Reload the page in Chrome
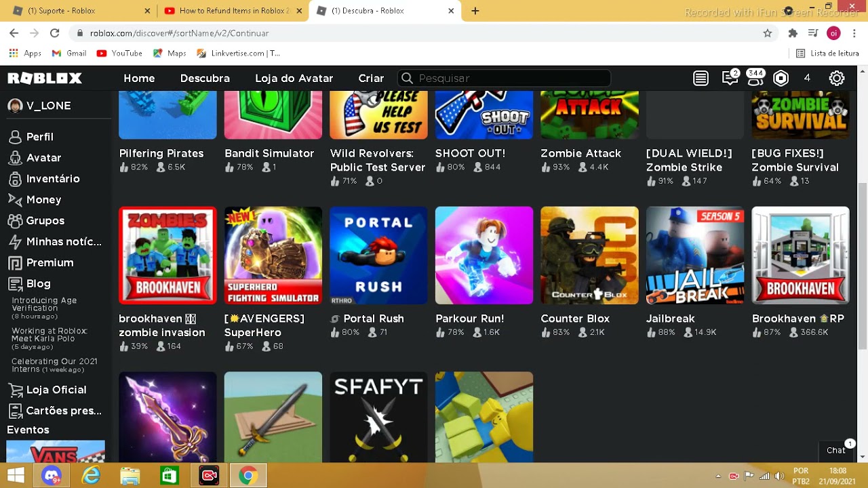 tap(55, 33)
